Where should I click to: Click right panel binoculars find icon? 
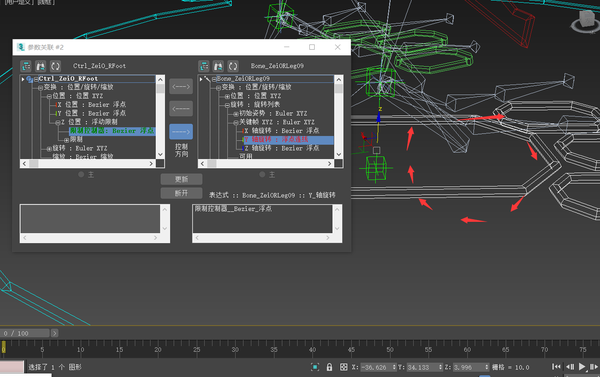coord(218,66)
